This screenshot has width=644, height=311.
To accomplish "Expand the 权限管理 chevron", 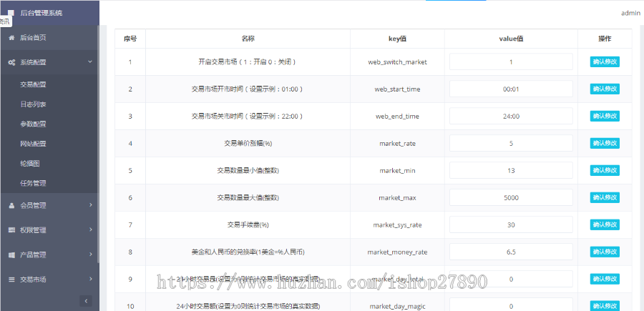I will tap(91, 229).
